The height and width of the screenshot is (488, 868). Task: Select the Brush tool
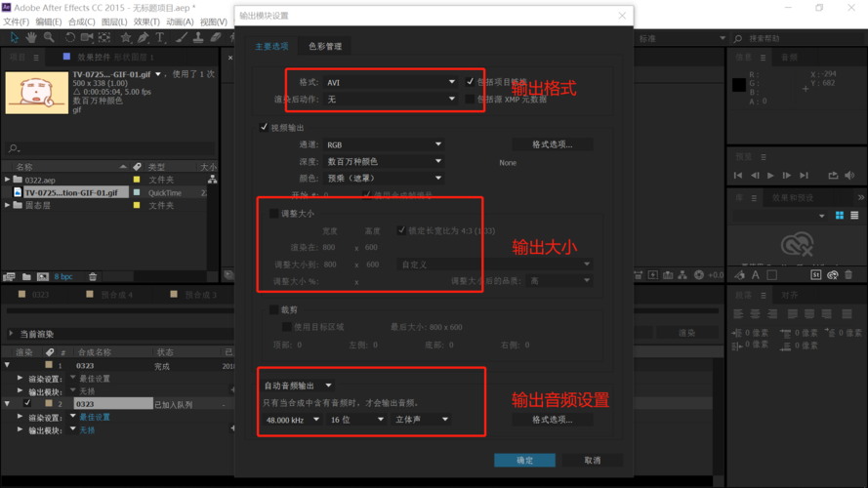[x=182, y=38]
